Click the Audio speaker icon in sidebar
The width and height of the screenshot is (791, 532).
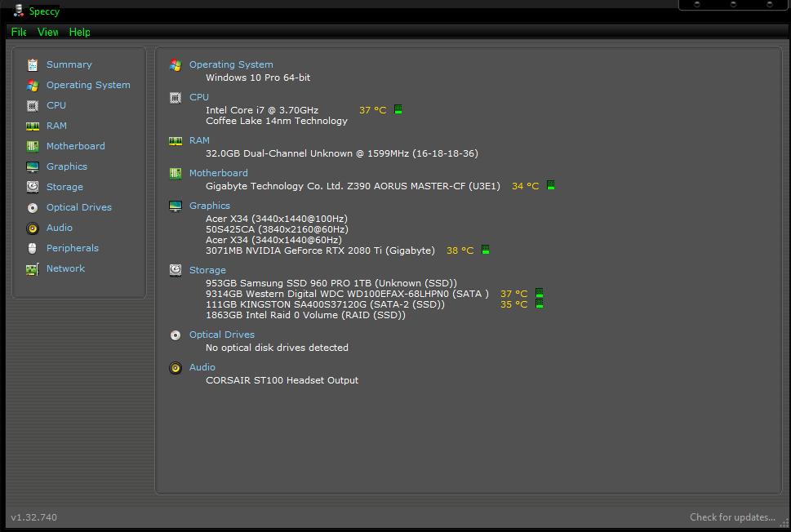click(33, 228)
